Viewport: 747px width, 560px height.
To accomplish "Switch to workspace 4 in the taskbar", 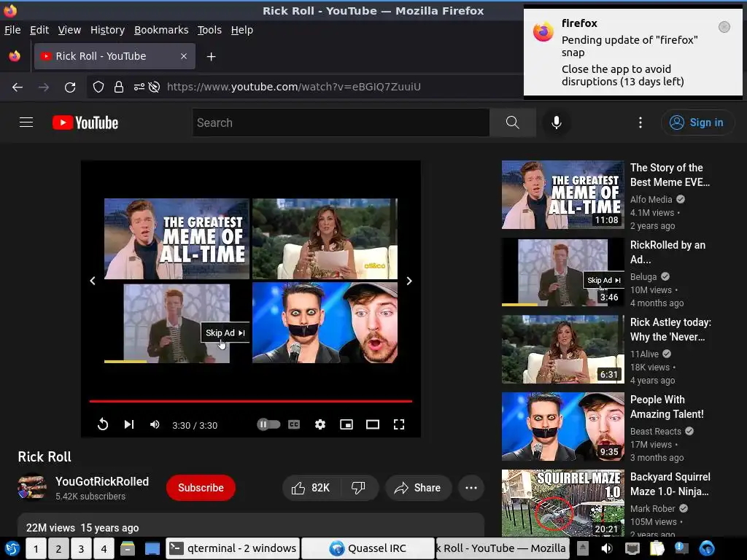I will coord(104,548).
